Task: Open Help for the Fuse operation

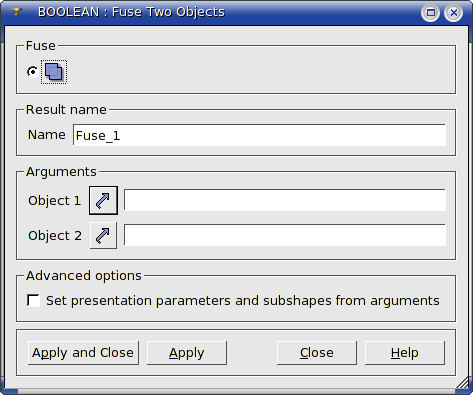Action: point(405,353)
